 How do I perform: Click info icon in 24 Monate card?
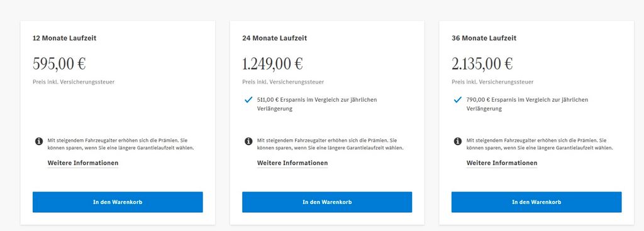click(x=248, y=141)
